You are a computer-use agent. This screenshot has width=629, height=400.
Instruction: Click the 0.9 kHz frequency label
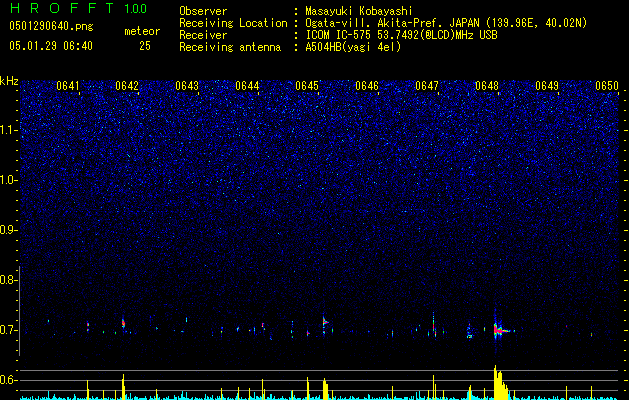(x=8, y=230)
